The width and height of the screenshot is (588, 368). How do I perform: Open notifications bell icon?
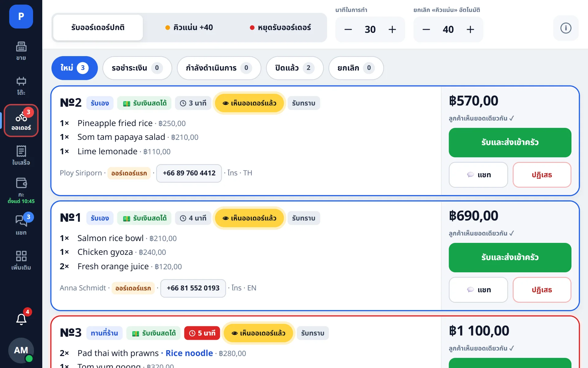(21, 319)
